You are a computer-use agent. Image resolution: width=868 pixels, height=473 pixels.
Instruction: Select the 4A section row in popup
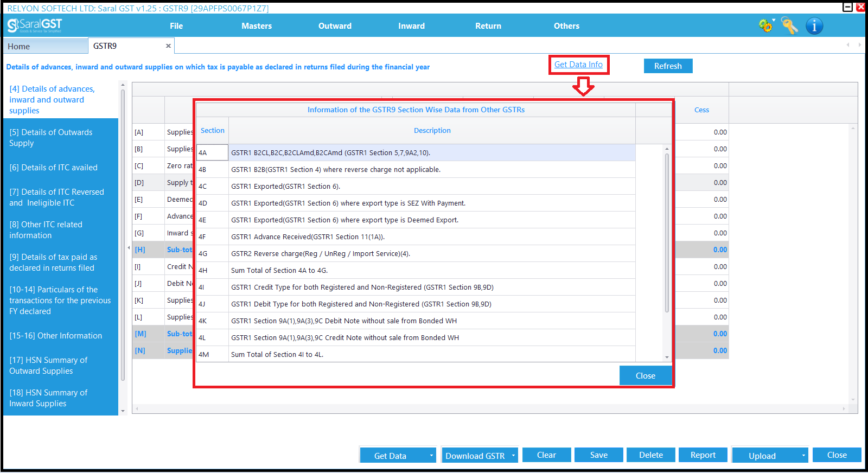tap(416, 152)
